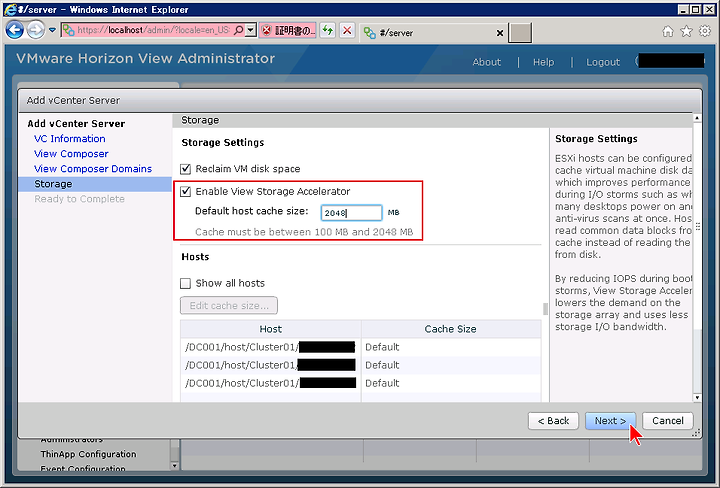The image size is (720, 488).
Task: Select the second /DC001/host/Cluster01 host row
Action: click(360, 365)
